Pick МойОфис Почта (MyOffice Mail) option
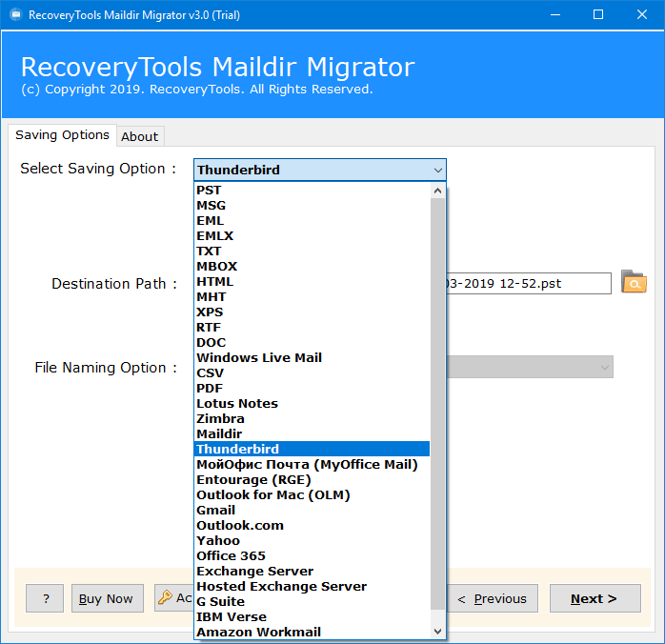This screenshot has width=665, height=644. [312, 464]
